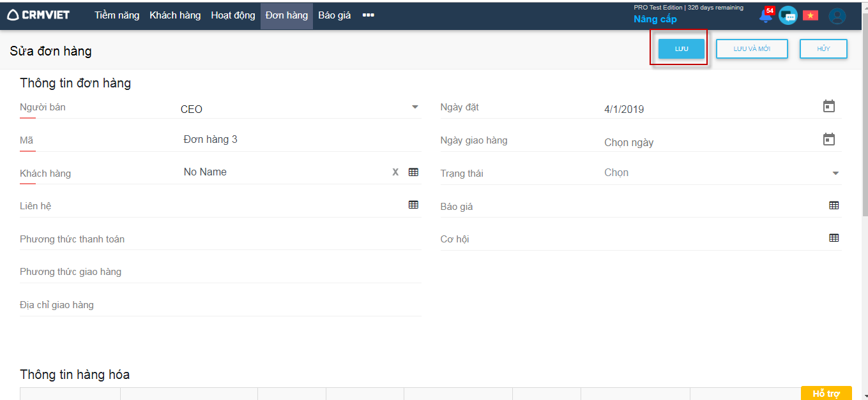Open calendar picker for Ngày giao hàng
Image resolution: width=868 pixels, height=400 pixels.
click(828, 140)
